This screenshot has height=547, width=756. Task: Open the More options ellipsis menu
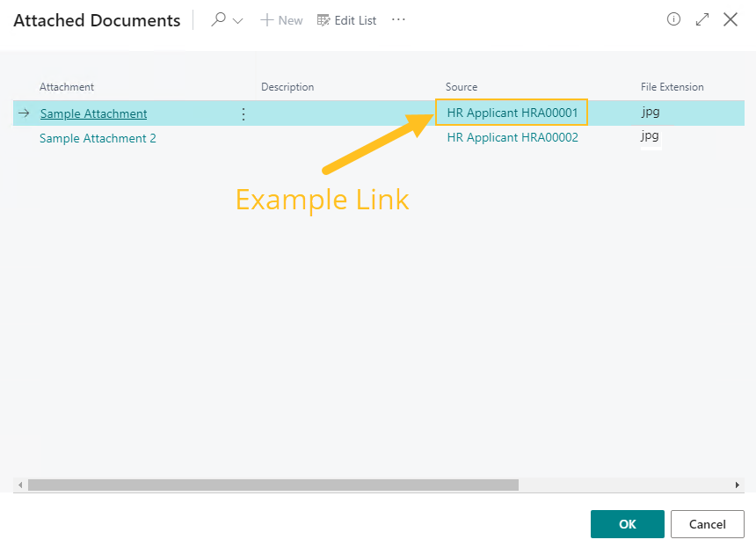397,19
